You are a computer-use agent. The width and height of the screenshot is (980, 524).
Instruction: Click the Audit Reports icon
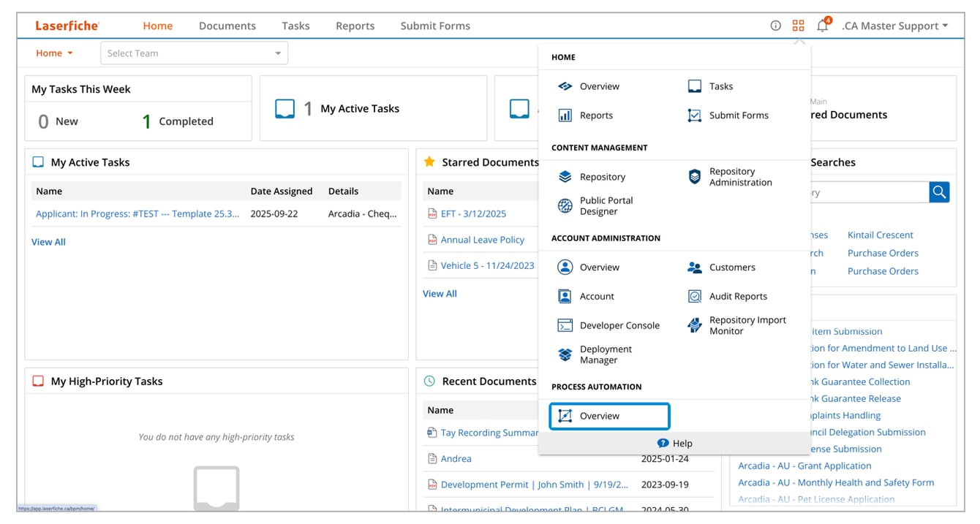click(x=695, y=297)
